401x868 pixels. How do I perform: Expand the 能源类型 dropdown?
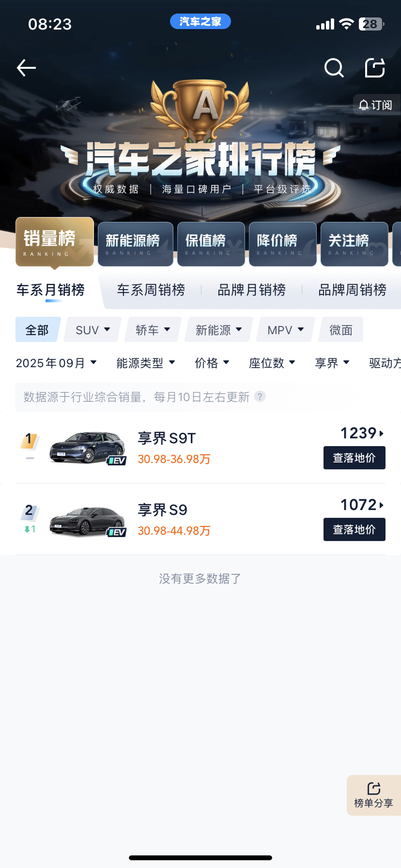click(x=145, y=363)
